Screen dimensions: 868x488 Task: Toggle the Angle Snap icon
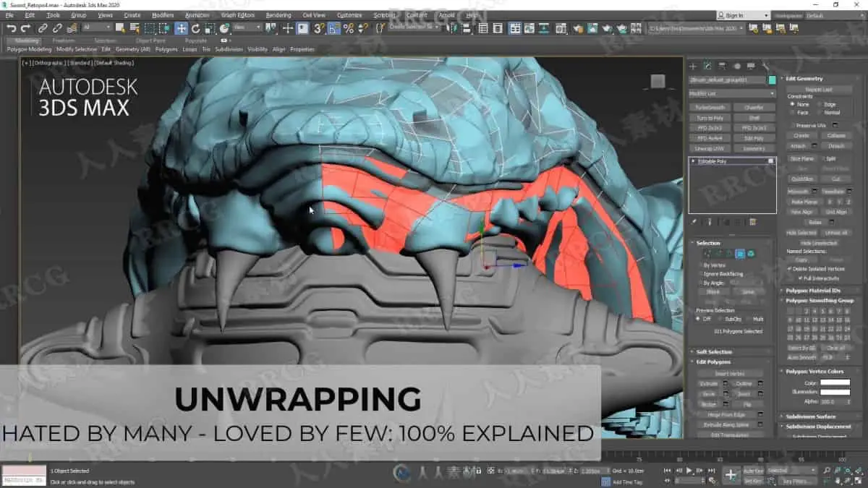pyautogui.click(x=334, y=28)
